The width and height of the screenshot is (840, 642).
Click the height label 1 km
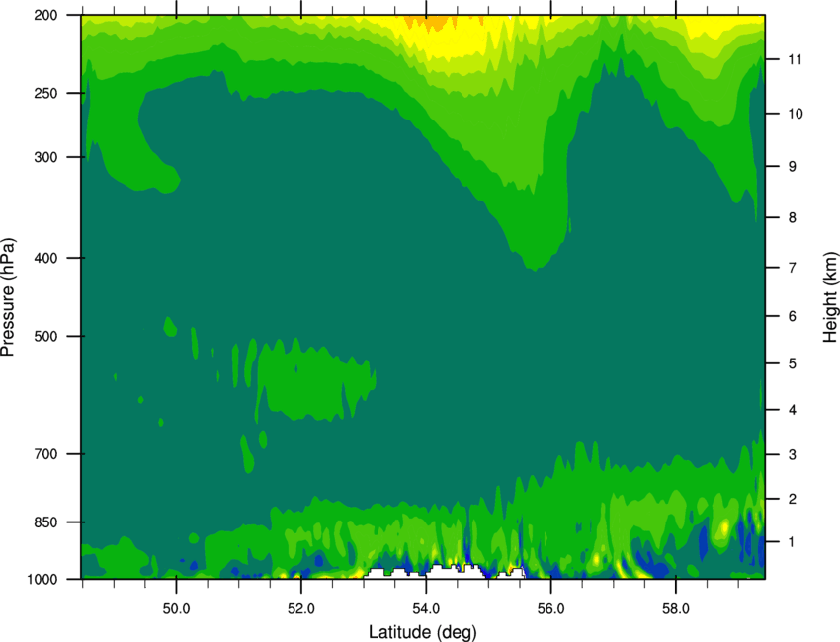[x=792, y=542]
